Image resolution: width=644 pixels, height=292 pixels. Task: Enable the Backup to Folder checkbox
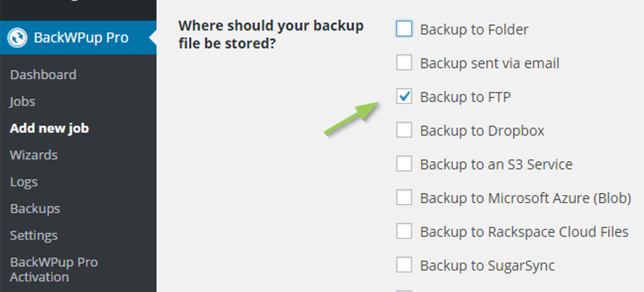(x=404, y=29)
